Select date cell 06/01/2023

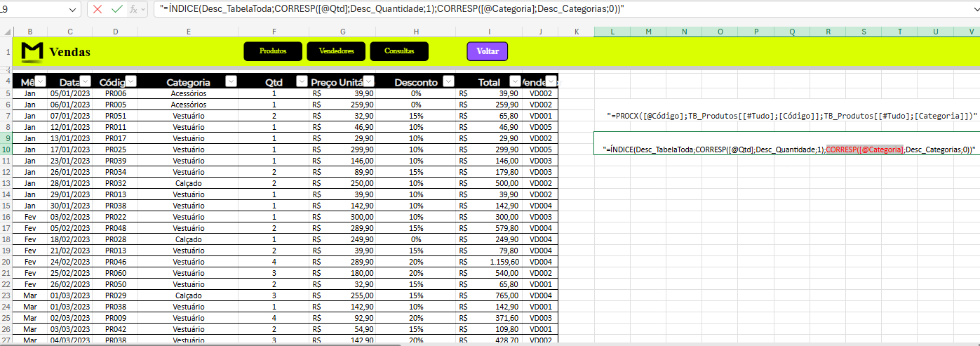coord(70,105)
